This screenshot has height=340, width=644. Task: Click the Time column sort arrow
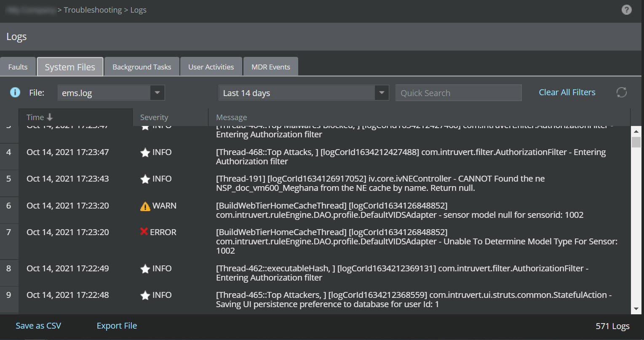[50, 117]
